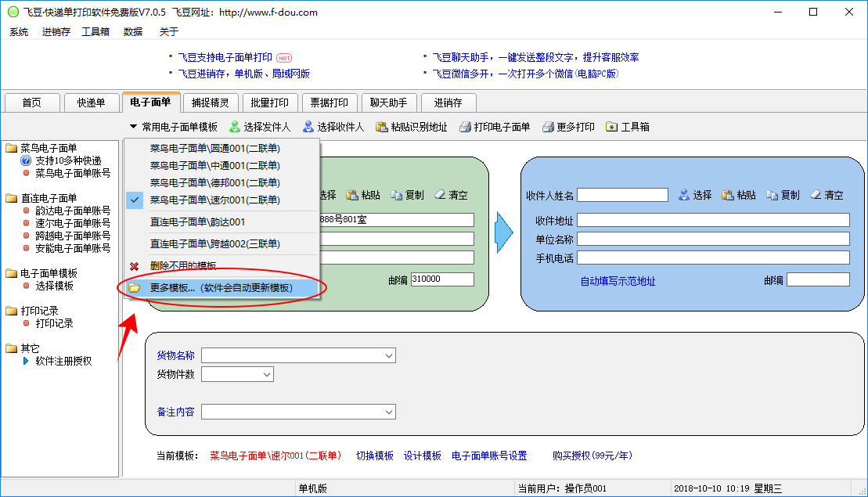Click the blue arrow beside 软件注册授权
This screenshot has height=497, width=868.
[26, 361]
